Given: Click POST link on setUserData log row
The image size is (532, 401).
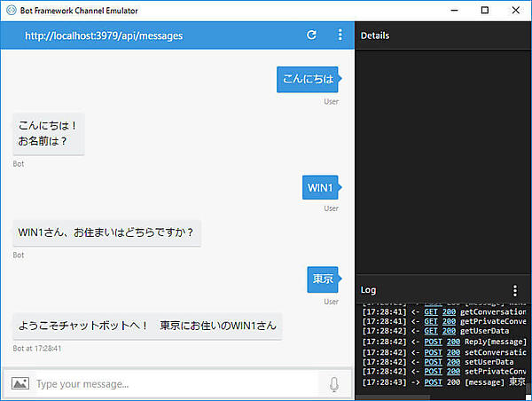Looking at the screenshot, I should tap(434, 362).
